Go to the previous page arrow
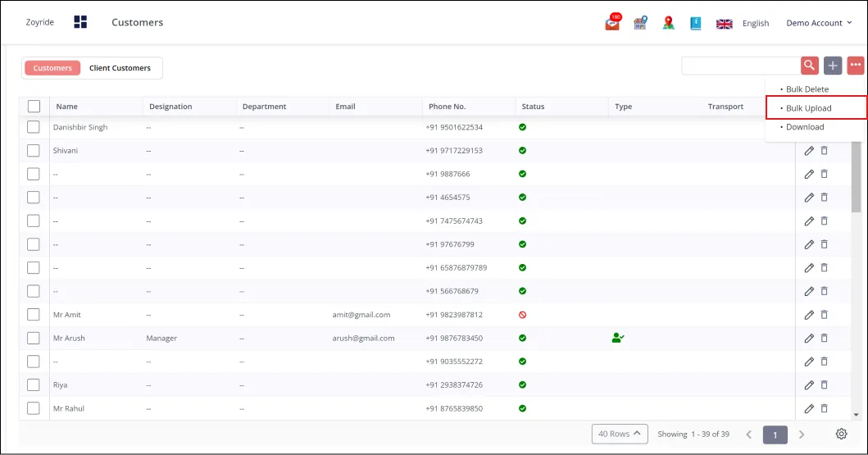The width and height of the screenshot is (868, 455). pos(748,435)
